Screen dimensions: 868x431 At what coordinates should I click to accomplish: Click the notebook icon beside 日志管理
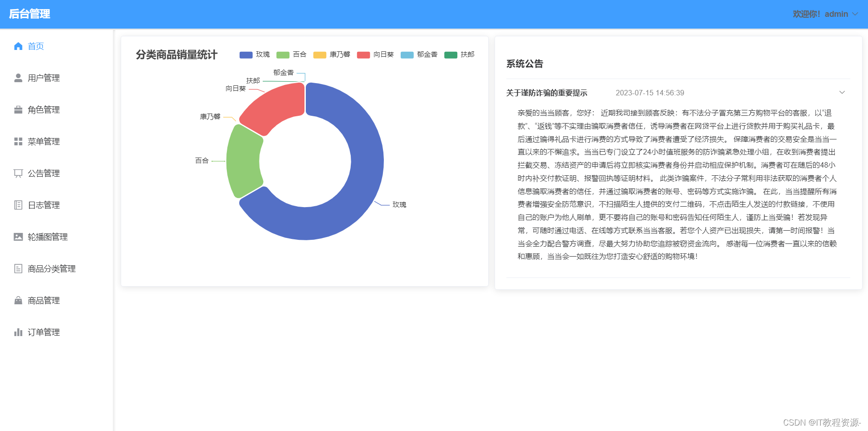click(18, 205)
